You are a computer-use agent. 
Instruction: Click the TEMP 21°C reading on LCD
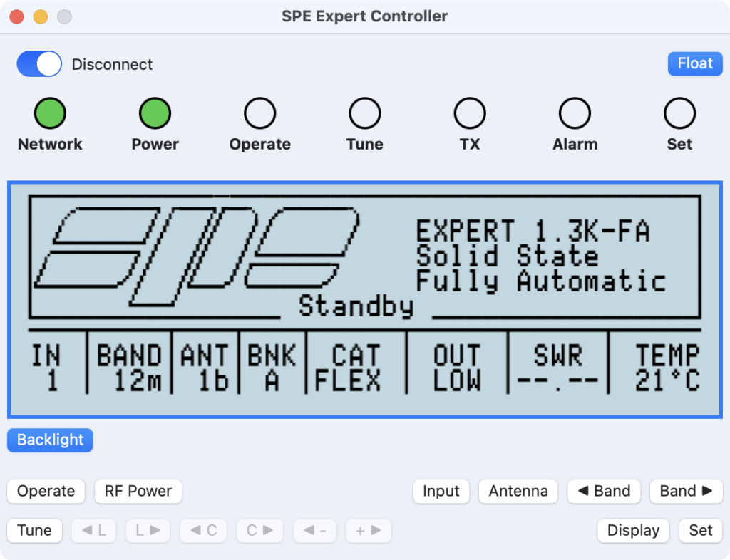667,368
